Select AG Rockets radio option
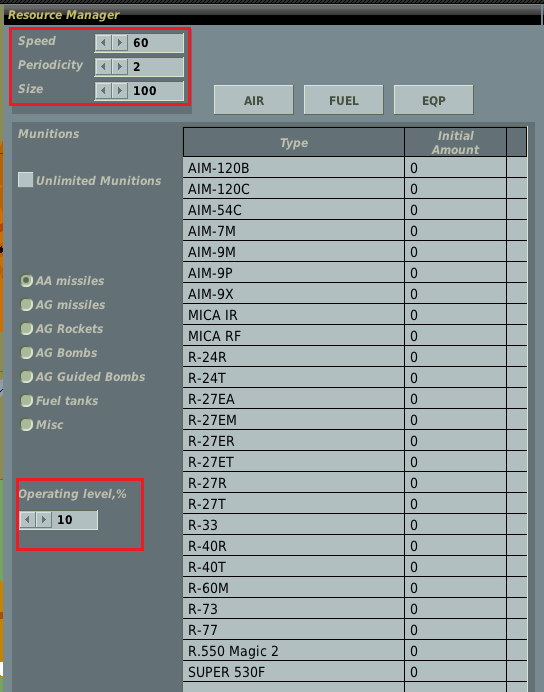 click(26, 329)
